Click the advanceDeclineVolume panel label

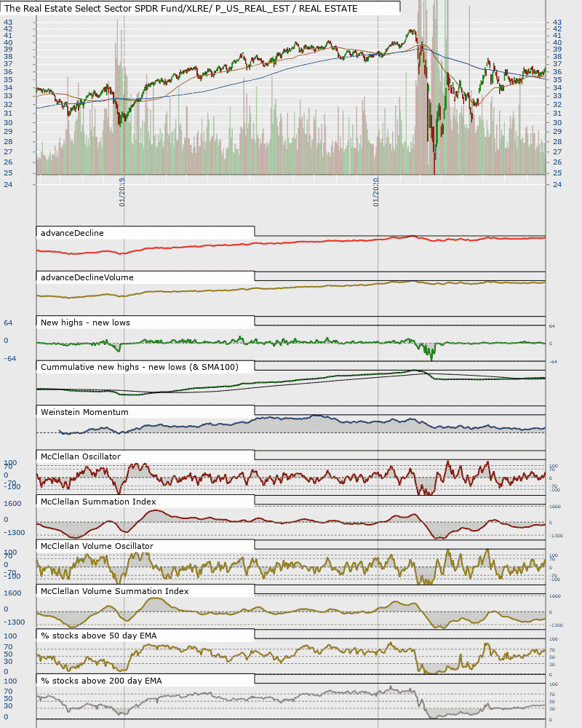(87, 277)
